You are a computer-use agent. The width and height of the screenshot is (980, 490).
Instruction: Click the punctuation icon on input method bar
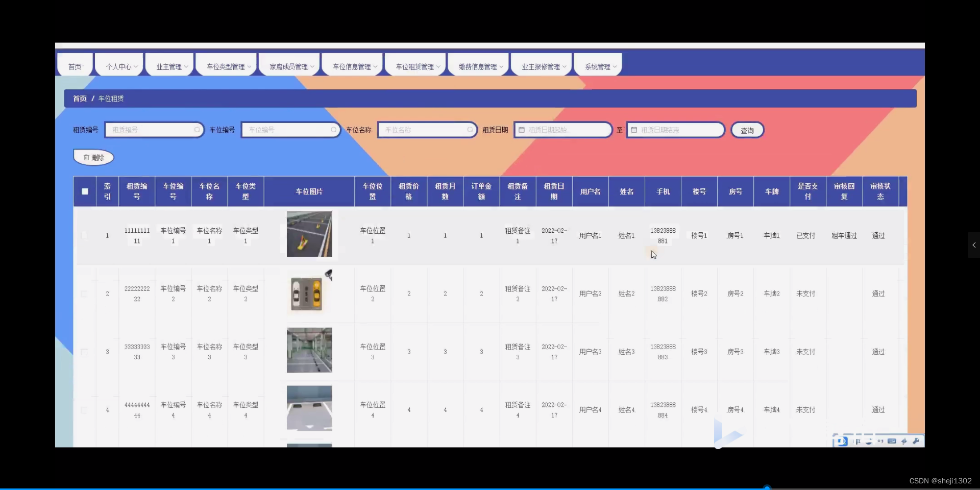[x=881, y=442]
